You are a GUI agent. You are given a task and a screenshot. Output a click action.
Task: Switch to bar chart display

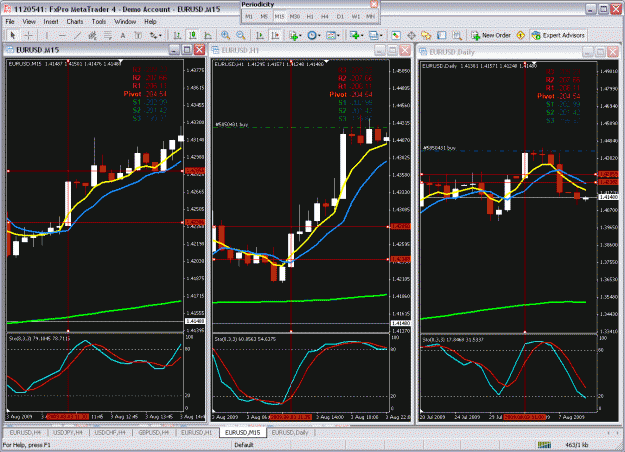(x=177, y=35)
